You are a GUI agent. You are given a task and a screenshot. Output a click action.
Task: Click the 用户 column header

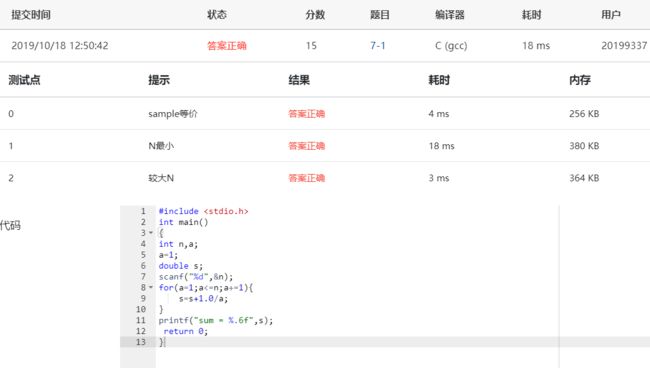[x=611, y=15]
